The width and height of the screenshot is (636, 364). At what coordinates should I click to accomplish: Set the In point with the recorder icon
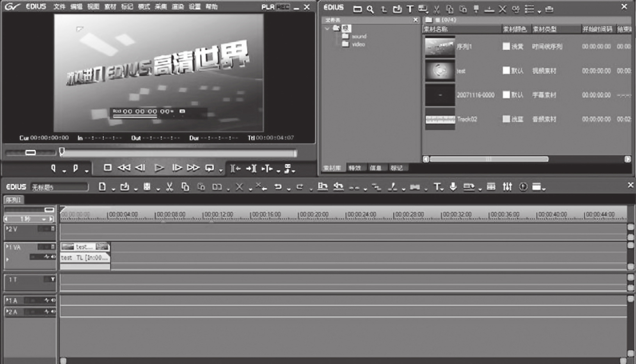53,168
